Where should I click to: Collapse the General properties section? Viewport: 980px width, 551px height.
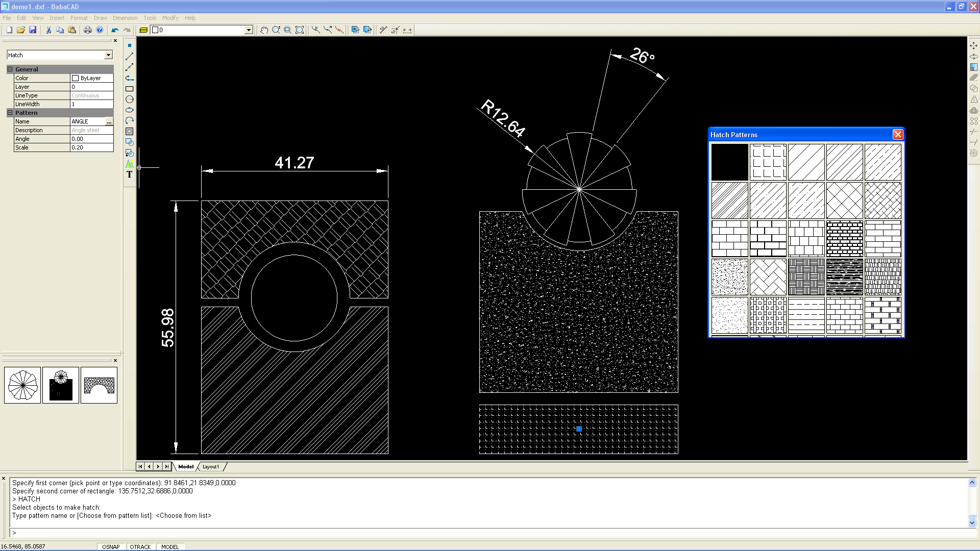point(10,69)
